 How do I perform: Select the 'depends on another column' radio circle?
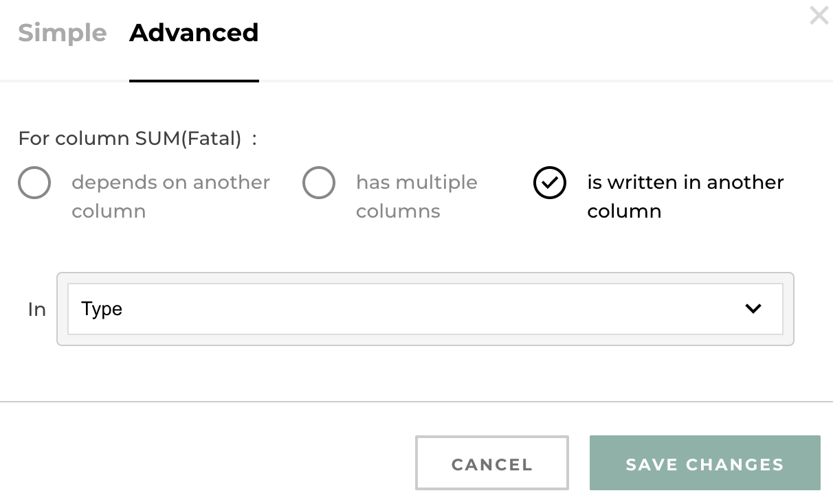[x=34, y=183]
